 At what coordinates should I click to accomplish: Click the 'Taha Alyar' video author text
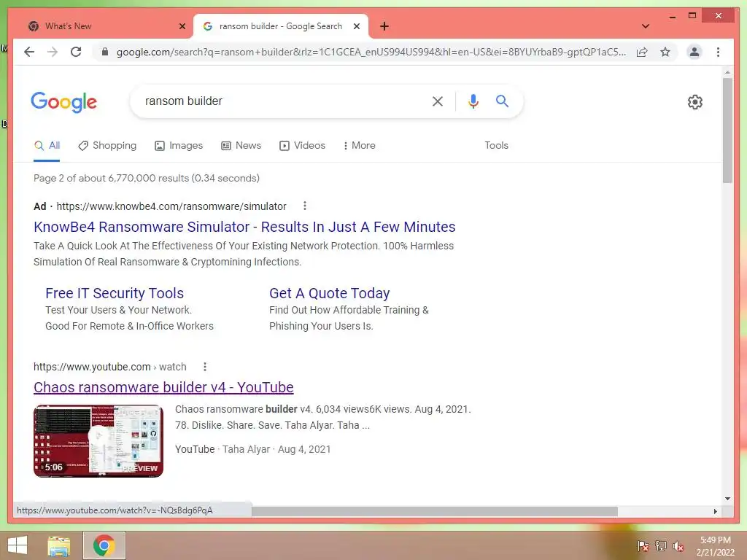pyautogui.click(x=247, y=449)
